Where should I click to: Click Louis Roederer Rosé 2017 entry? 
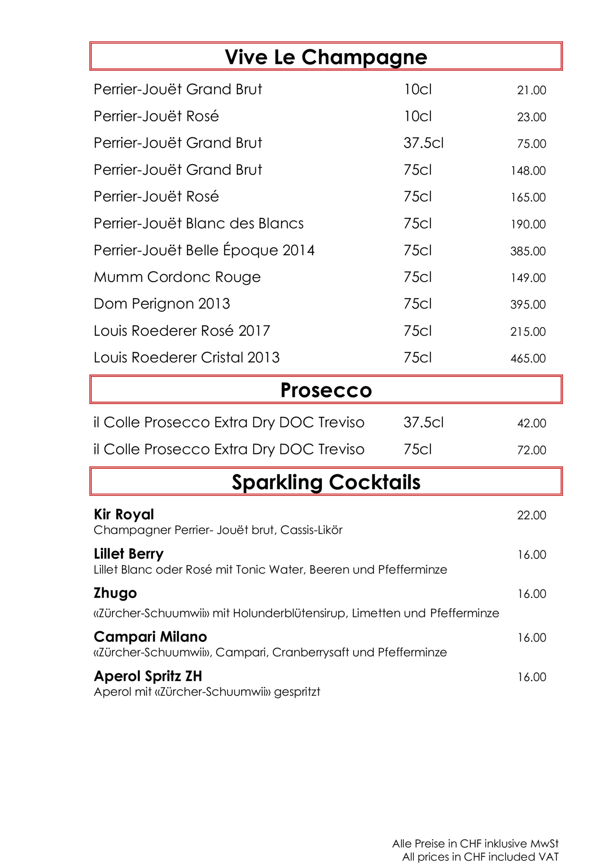point(320,331)
